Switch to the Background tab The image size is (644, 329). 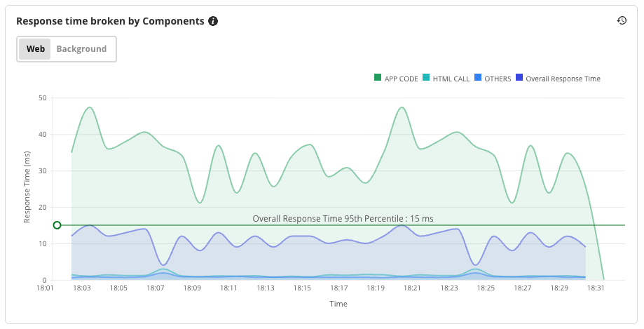click(x=81, y=49)
